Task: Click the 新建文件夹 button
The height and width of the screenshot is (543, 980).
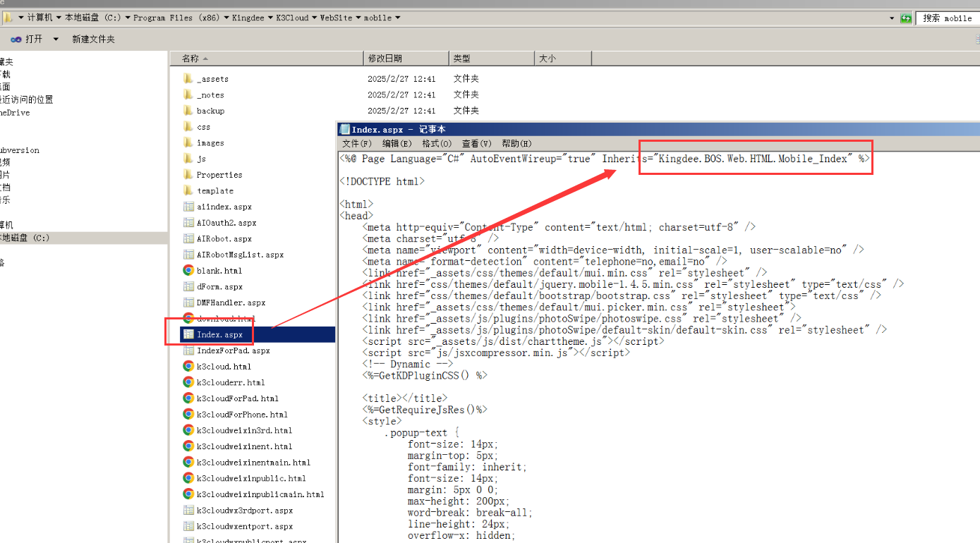Action: coord(93,39)
